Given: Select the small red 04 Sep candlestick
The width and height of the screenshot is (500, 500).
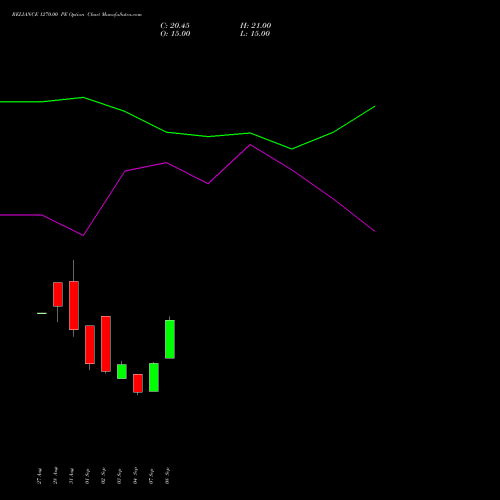Looking at the screenshot, I should pyautogui.click(x=138, y=383).
